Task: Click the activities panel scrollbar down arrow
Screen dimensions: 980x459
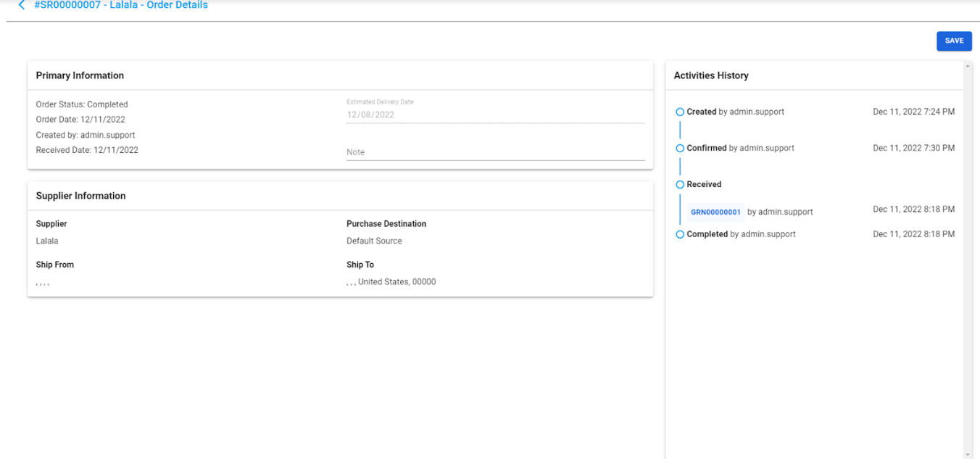Action: pos(968,454)
